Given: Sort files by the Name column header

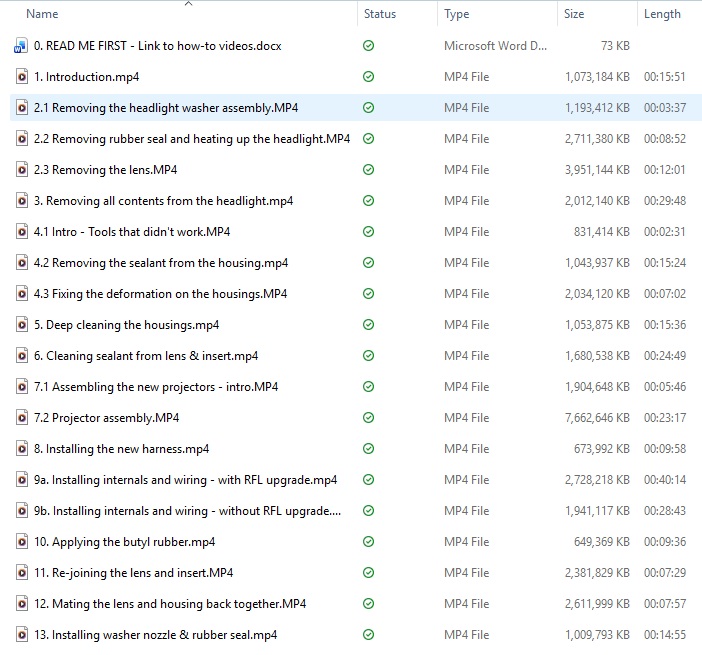Looking at the screenshot, I should click(x=42, y=14).
